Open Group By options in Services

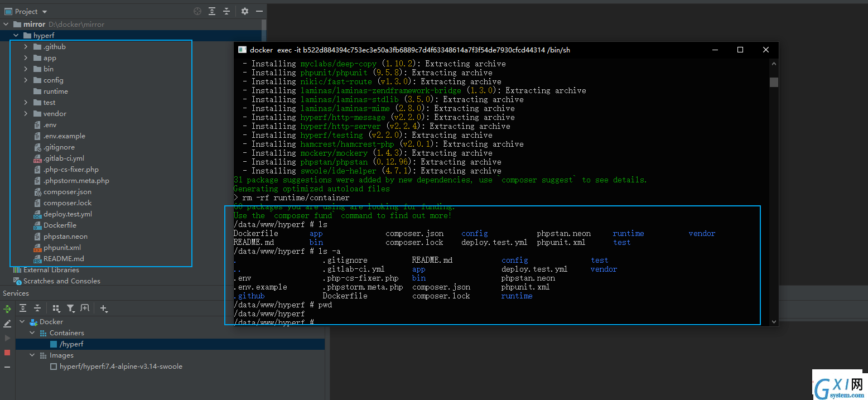click(x=56, y=308)
